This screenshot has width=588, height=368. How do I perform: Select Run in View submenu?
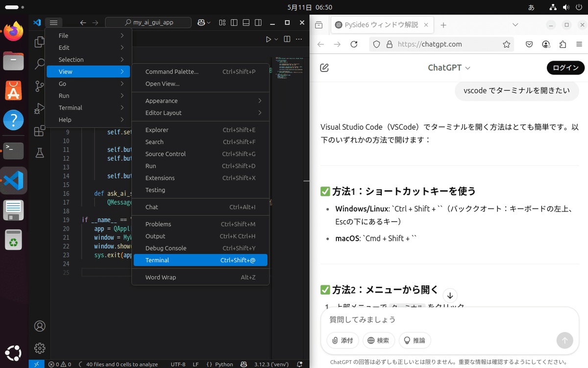[x=200, y=166]
